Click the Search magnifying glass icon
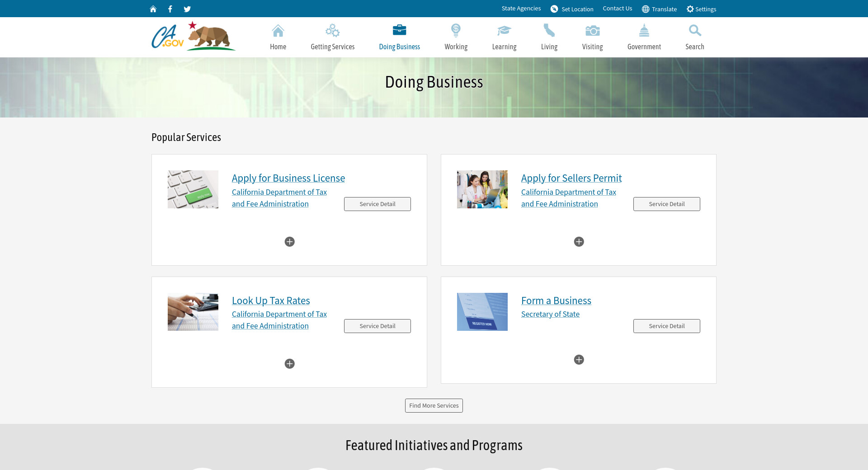Screen dimensions: 868x470 [694, 31]
